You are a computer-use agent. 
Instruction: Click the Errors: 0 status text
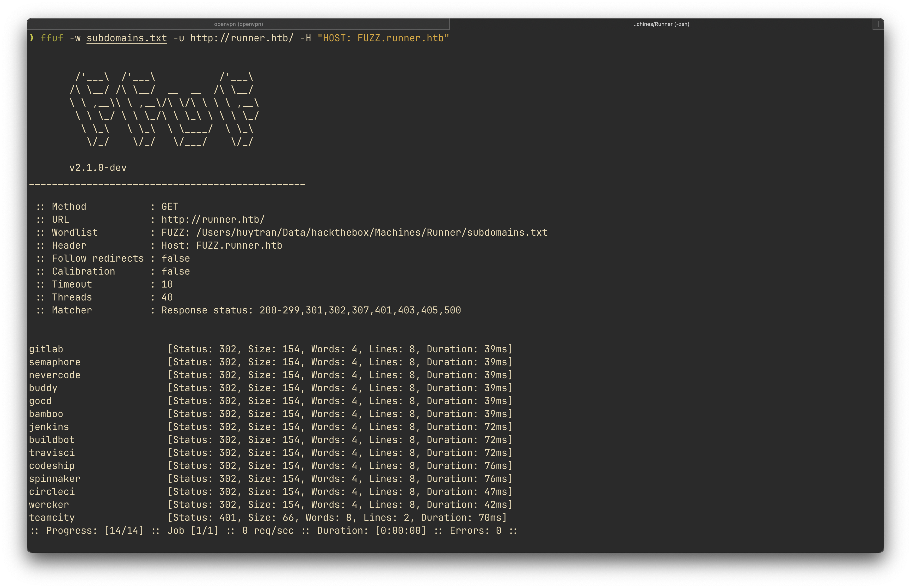(x=475, y=530)
